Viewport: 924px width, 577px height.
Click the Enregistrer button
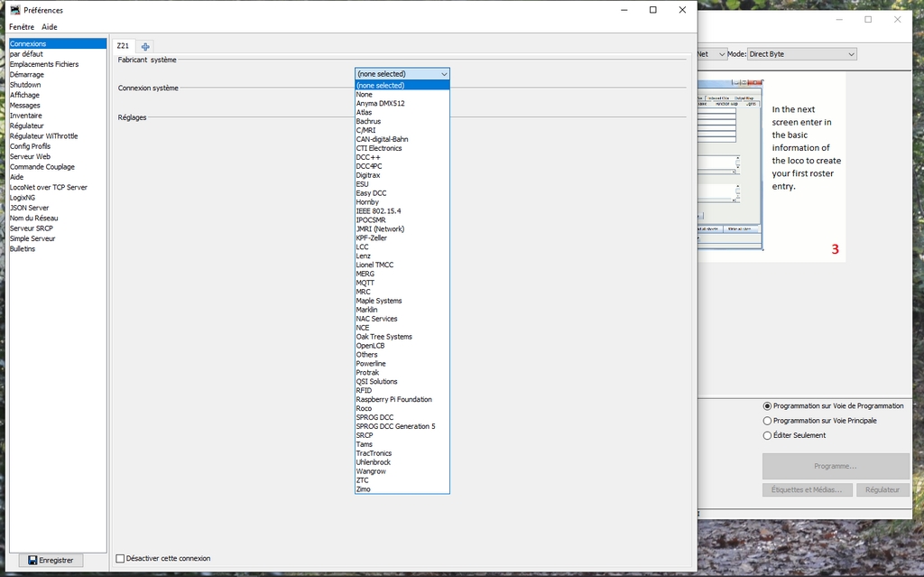(51, 560)
